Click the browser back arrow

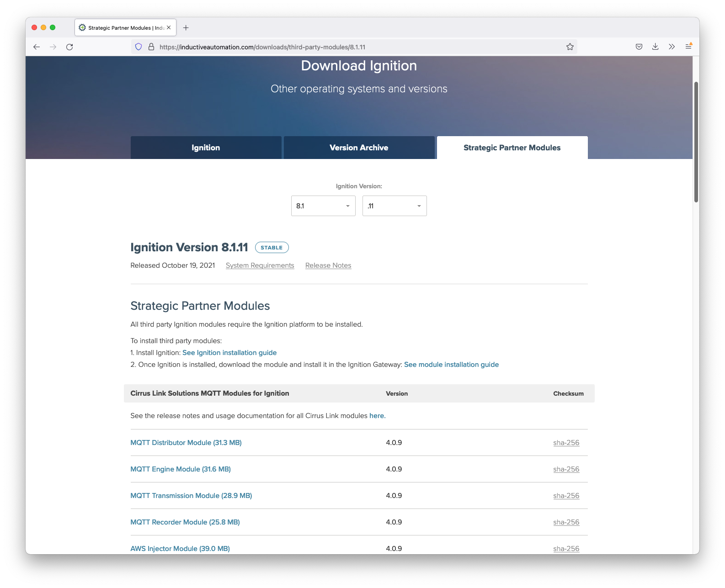[37, 47]
